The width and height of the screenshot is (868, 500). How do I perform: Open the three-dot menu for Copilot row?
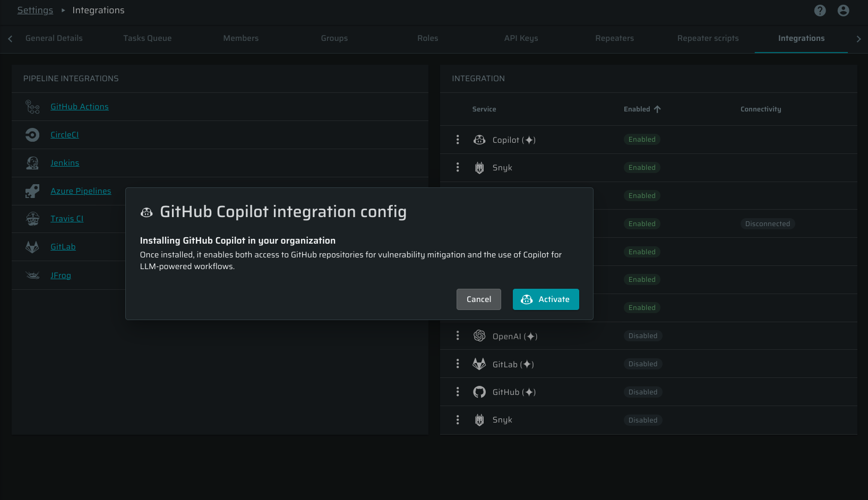(x=458, y=140)
